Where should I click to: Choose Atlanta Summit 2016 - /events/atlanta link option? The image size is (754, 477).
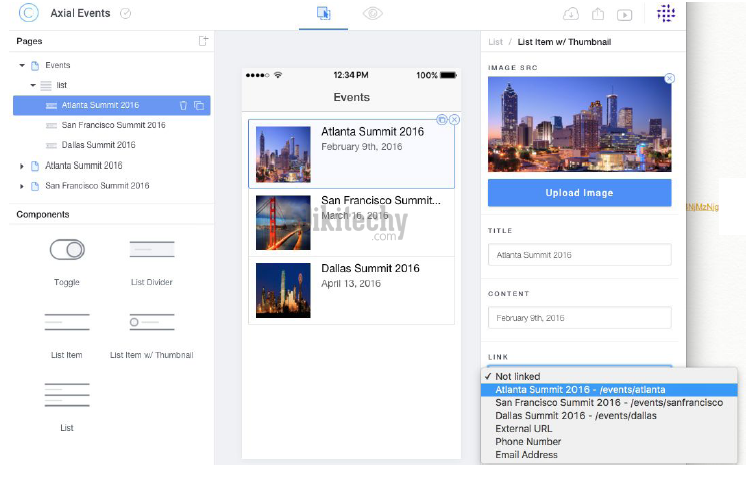[609, 389]
